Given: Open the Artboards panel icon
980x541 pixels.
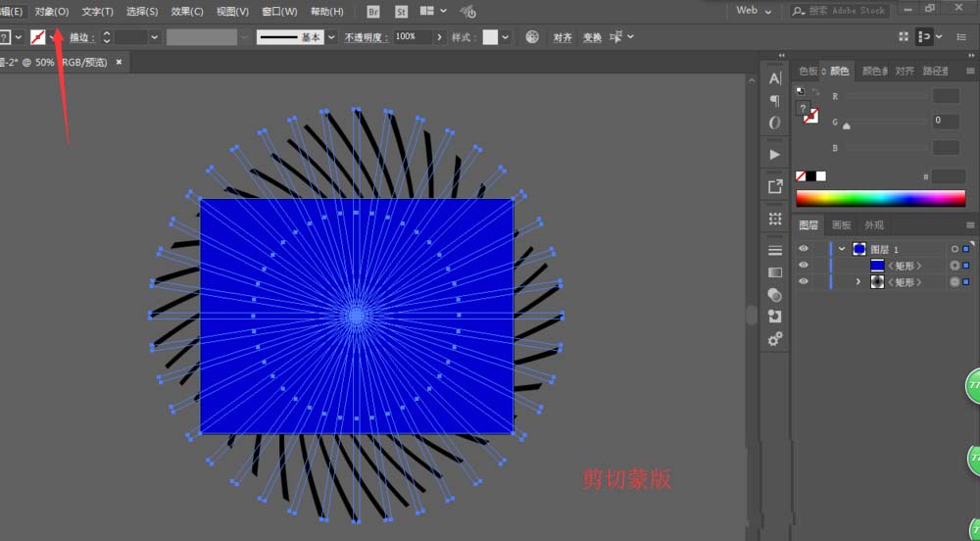Looking at the screenshot, I should pyautogui.click(x=775, y=219).
